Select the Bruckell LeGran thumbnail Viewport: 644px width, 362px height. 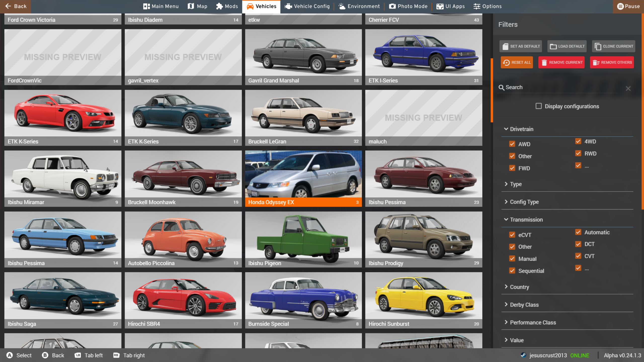point(303,118)
